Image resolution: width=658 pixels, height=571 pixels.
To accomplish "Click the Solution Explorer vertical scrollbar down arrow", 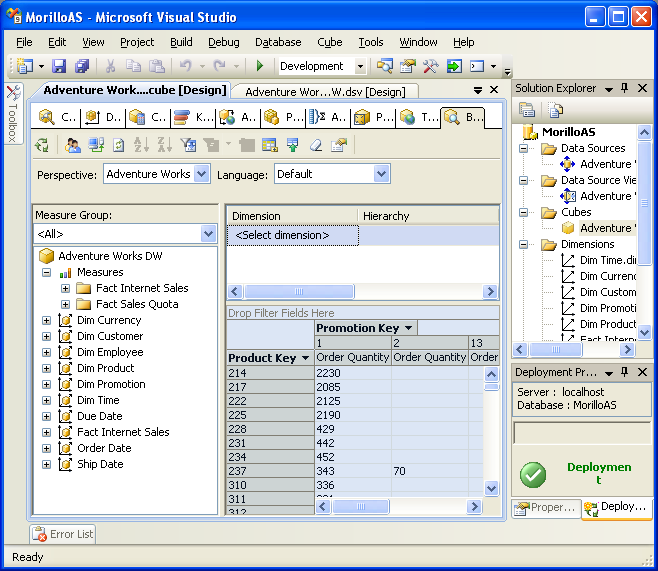I will pyautogui.click(x=644, y=333).
